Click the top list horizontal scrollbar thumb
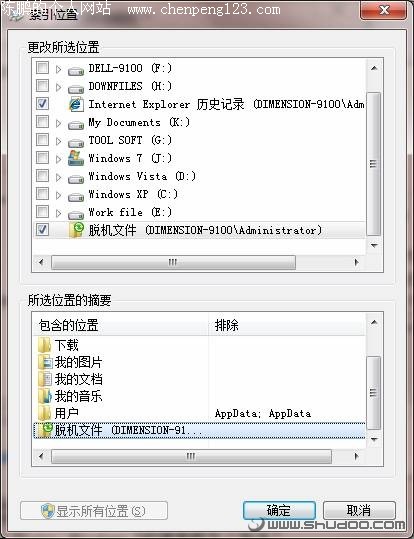 pyautogui.click(x=173, y=263)
